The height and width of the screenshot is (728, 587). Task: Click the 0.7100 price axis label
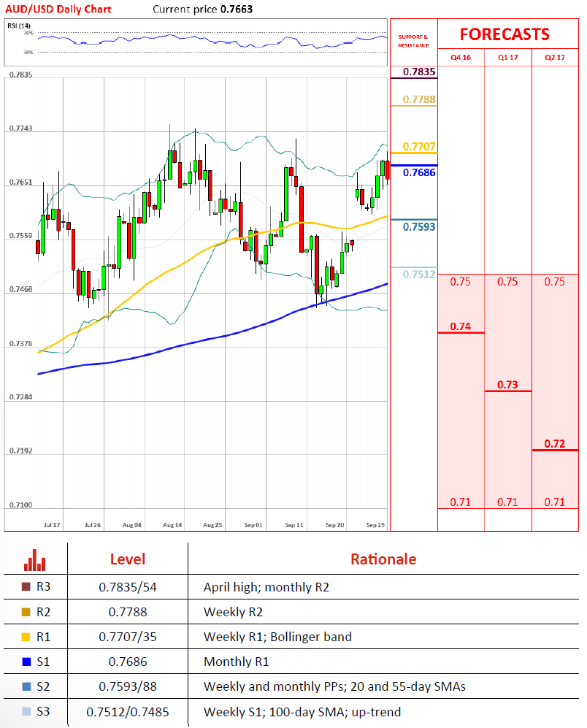coord(21,505)
